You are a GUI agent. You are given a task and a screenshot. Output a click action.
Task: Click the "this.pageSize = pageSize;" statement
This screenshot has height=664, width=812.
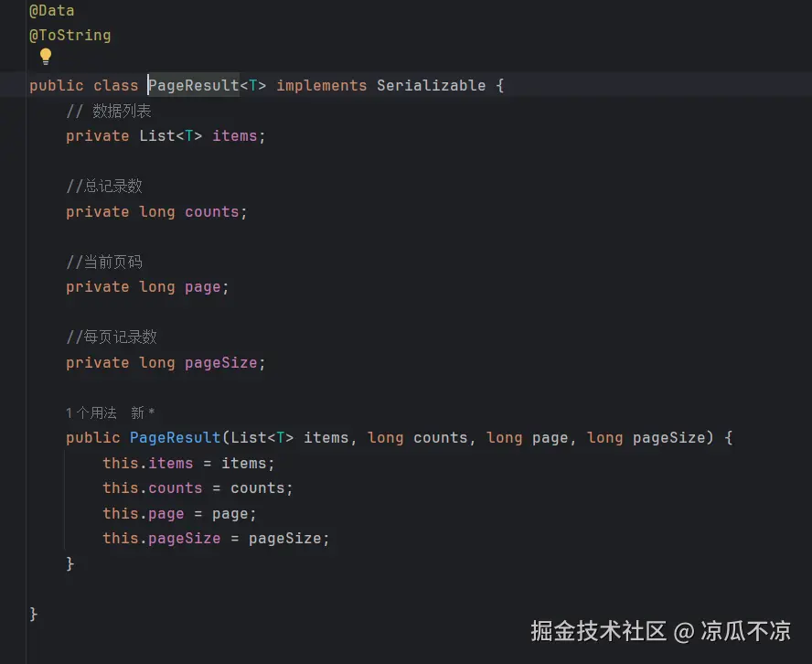tap(216, 539)
